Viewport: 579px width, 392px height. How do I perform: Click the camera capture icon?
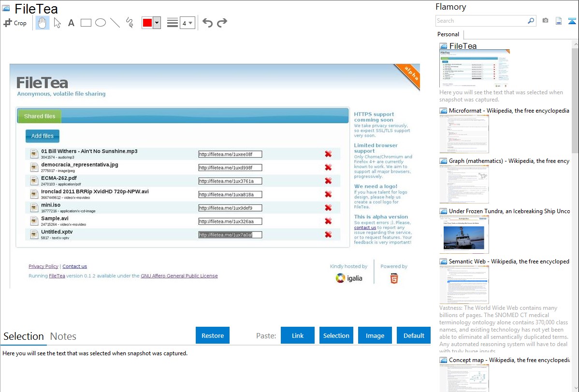pyautogui.click(x=545, y=21)
